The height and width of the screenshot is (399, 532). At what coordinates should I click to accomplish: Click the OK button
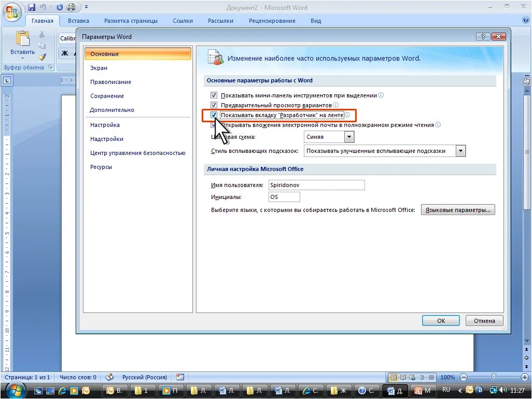441,320
